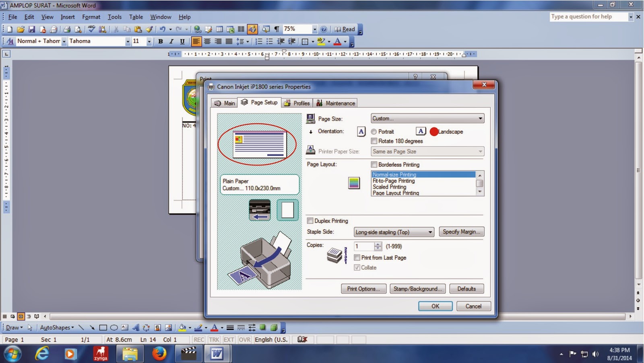Viewport: 644px width, 363px height.
Task: Click the red Font Color swatch on the Formatting toolbar
Action: 338,41
